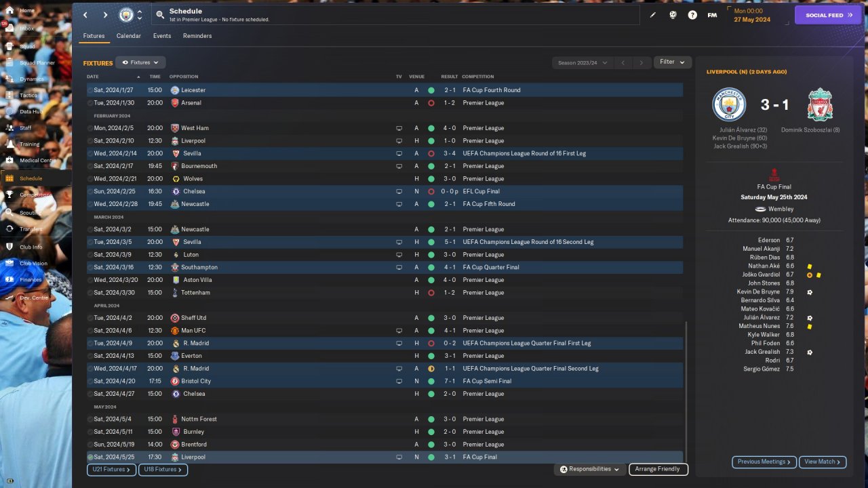Select the Arsenal fixture on 2024/1/30
The width and height of the screenshot is (868, 488).
click(x=384, y=103)
